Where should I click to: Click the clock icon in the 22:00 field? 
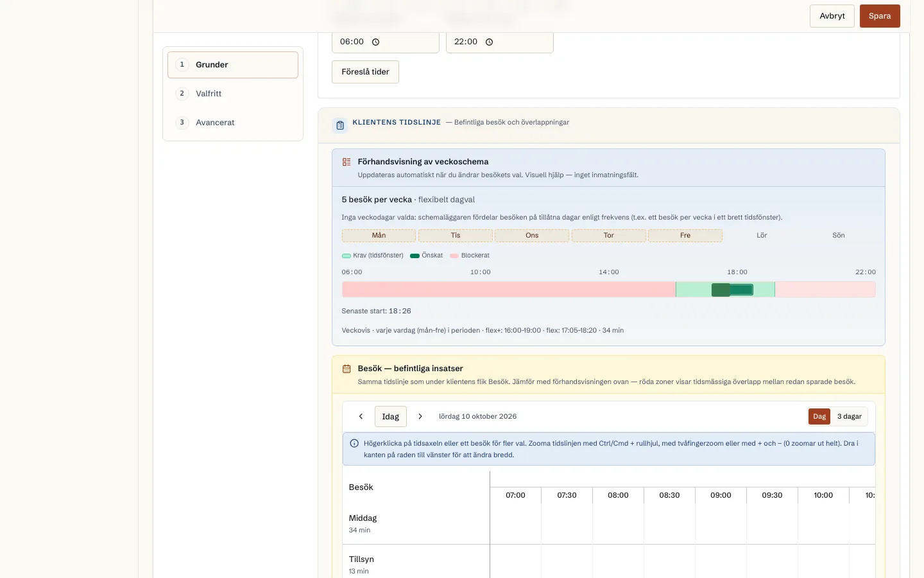[x=490, y=42]
